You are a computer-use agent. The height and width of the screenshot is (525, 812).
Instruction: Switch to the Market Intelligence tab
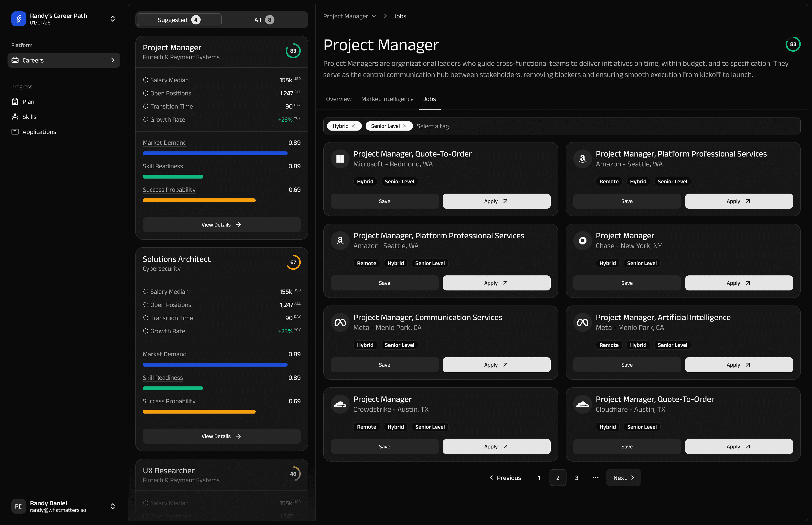387,99
